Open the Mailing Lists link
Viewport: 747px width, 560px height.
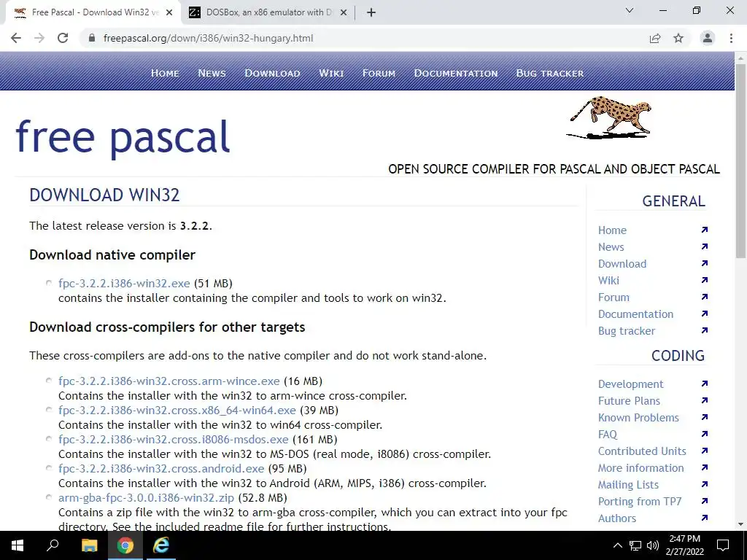(x=628, y=485)
